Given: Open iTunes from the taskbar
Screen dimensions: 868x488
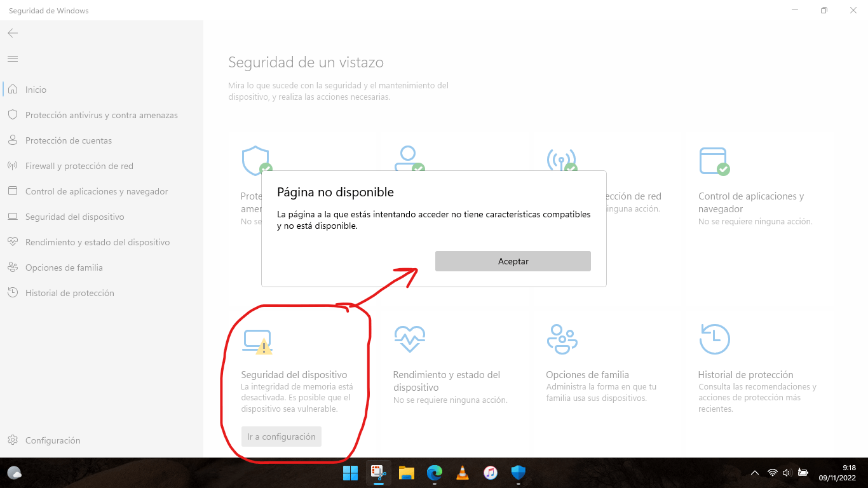Looking at the screenshot, I should pos(491,473).
